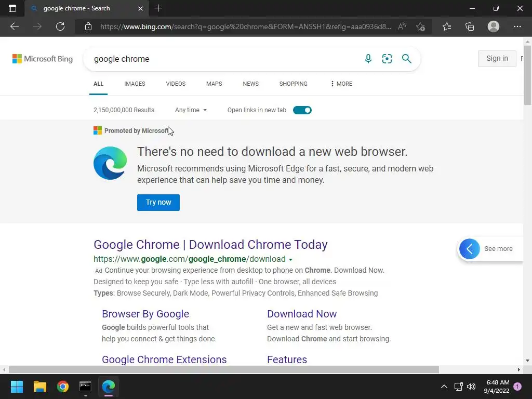Toggle Open links in new tab switch
The width and height of the screenshot is (532, 399).
click(302, 110)
